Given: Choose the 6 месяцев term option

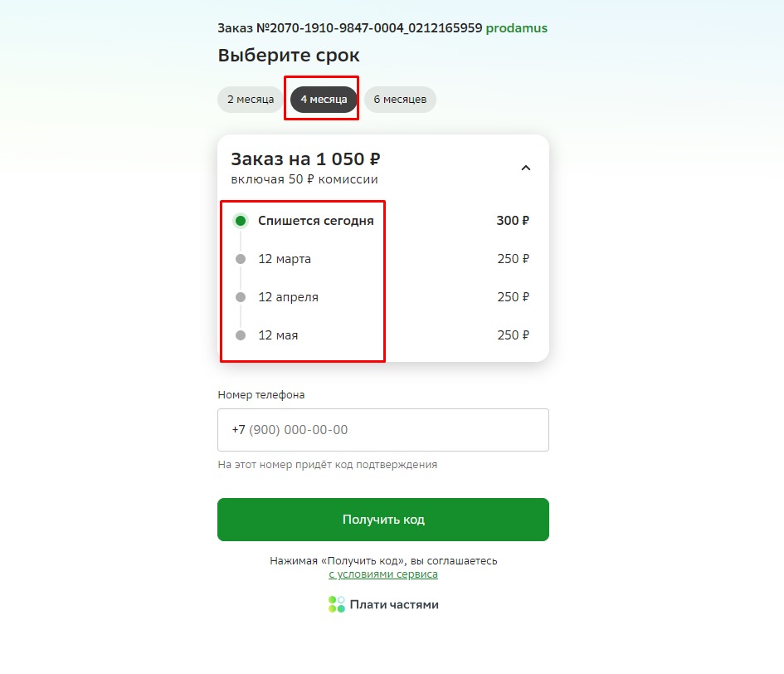Looking at the screenshot, I should 400,99.
